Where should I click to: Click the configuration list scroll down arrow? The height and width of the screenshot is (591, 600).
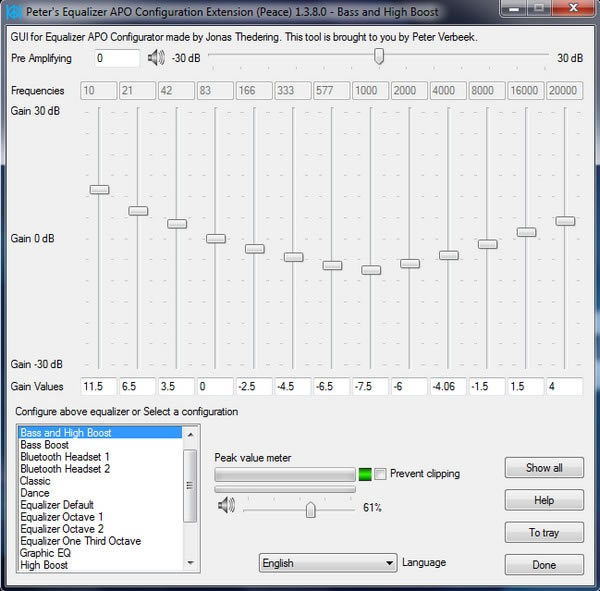coord(190,563)
